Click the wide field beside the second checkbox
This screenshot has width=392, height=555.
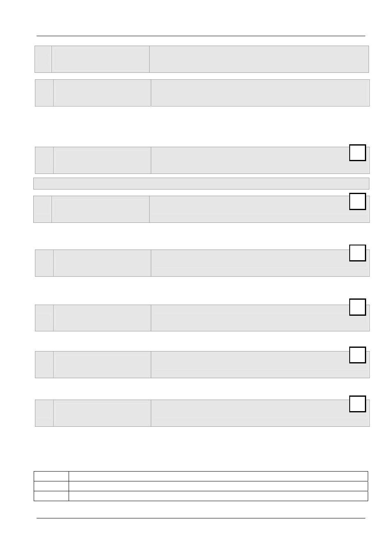(x=259, y=209)
